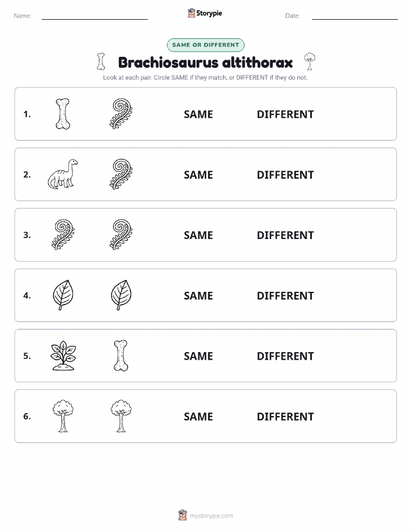The height and width of the screenshot is (532, 411).
Task: Click the Name line field
Action: point(94,16)
